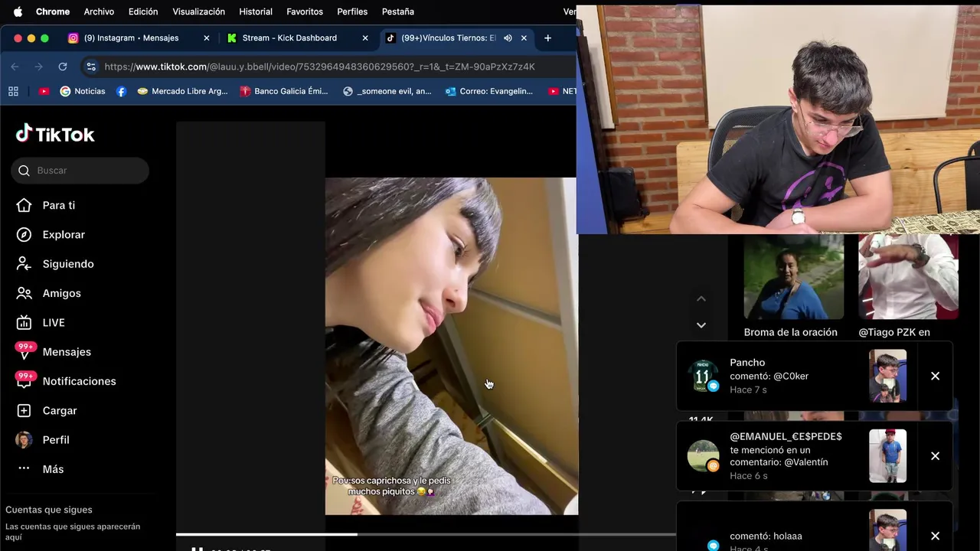
Task: Click the Buscar search field
Action: click(80, 171)
